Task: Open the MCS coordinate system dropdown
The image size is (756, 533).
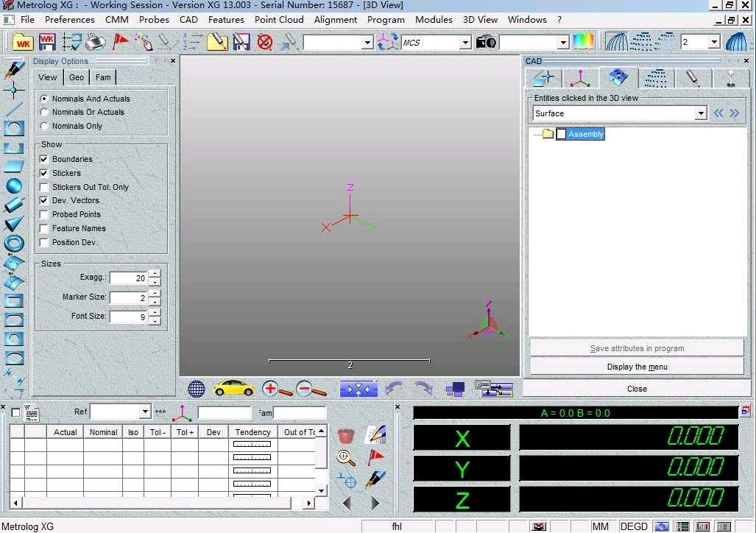Action: coord(464,43)
